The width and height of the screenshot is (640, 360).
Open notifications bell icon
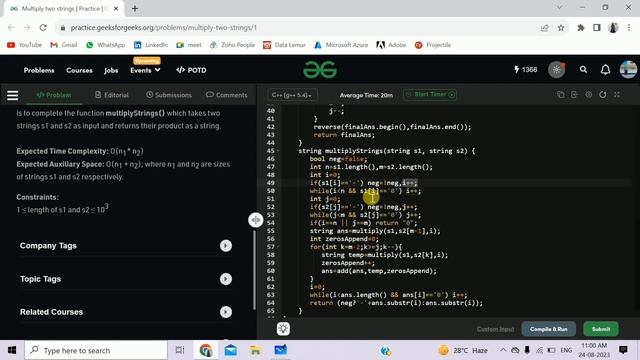click(605, 70)
